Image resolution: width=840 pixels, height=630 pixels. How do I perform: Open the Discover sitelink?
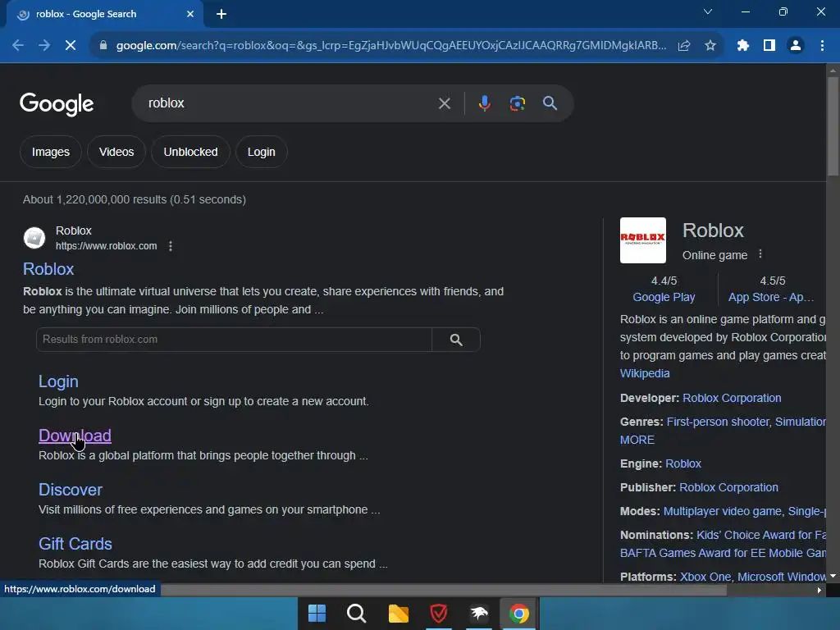click(x=71, y=490)
